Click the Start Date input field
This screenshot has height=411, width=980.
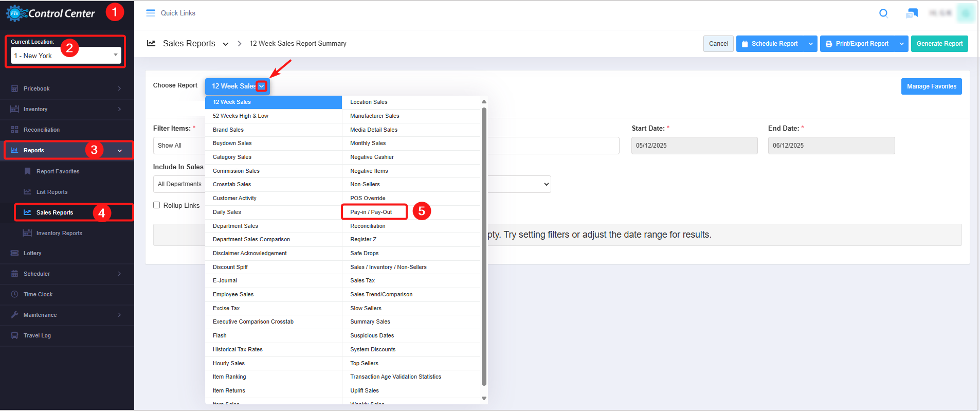click(x=694, y=146)
